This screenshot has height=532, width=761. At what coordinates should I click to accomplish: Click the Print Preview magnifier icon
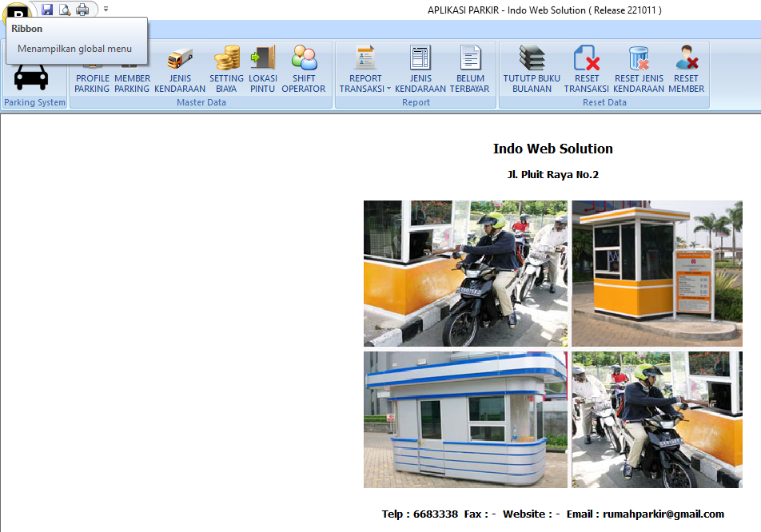pyautogui.click(x=65, y=10)
